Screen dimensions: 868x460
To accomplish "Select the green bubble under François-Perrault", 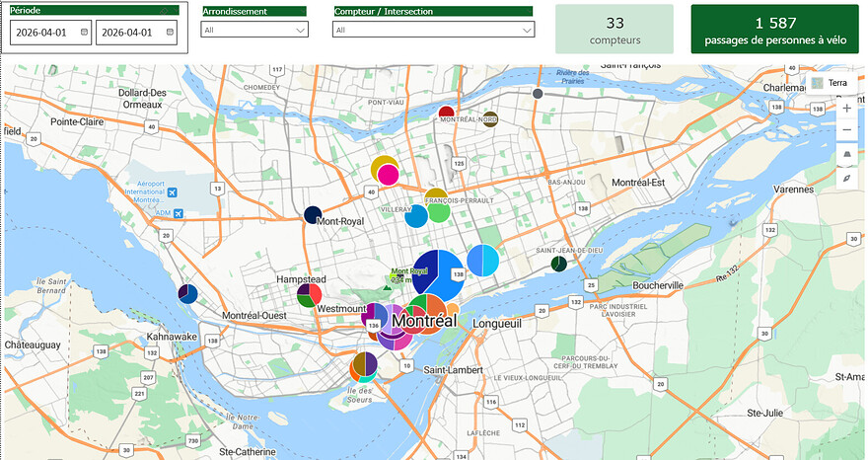I will 439,211.
